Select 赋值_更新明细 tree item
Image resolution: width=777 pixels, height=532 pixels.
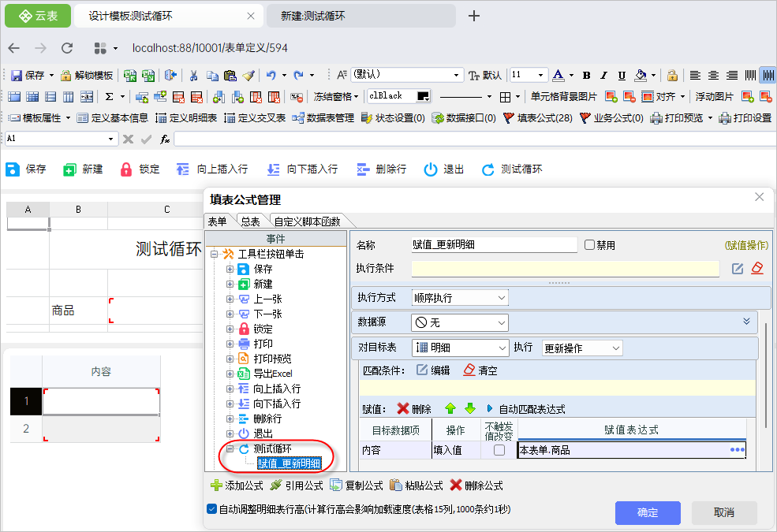(x=290, y=463)
